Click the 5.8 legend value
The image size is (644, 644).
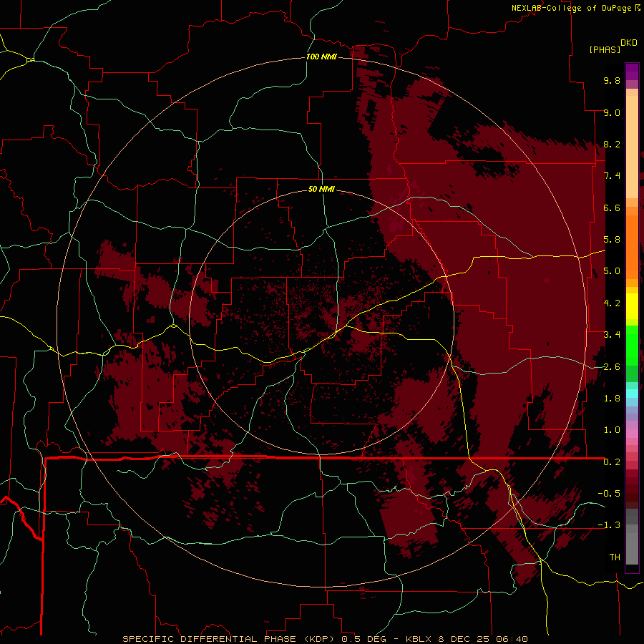tap(612, 240)
